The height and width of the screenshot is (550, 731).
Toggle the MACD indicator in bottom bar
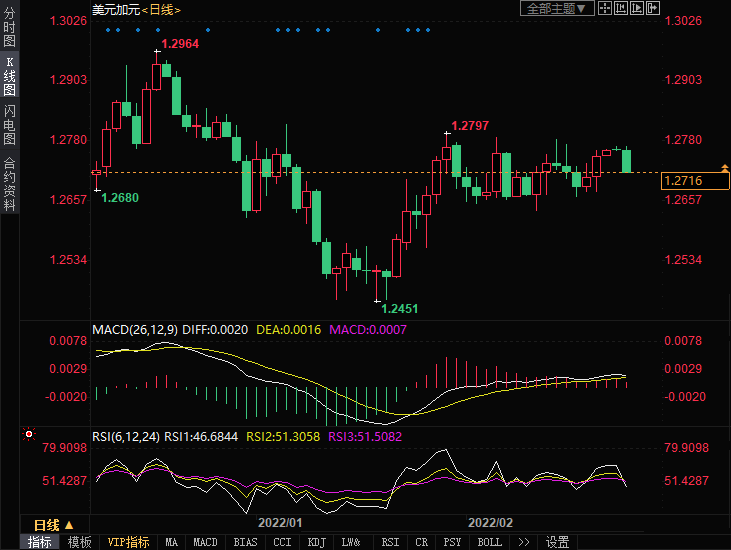tap(205, 542)
